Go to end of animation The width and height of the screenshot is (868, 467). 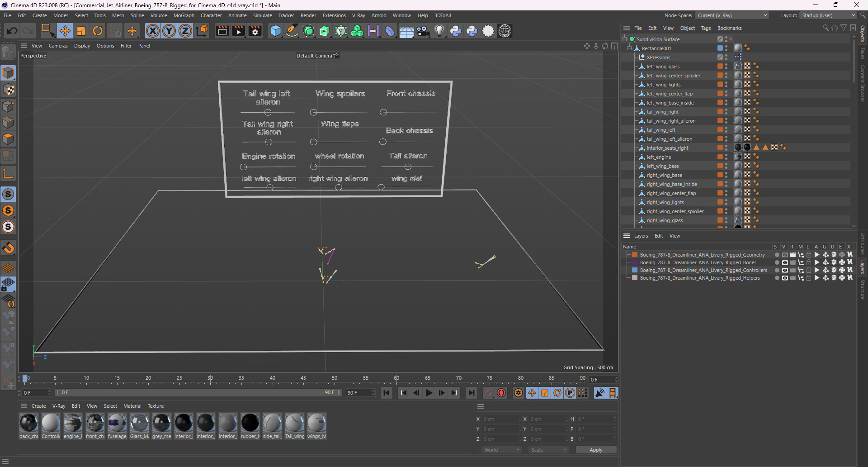tap(472, 393)
